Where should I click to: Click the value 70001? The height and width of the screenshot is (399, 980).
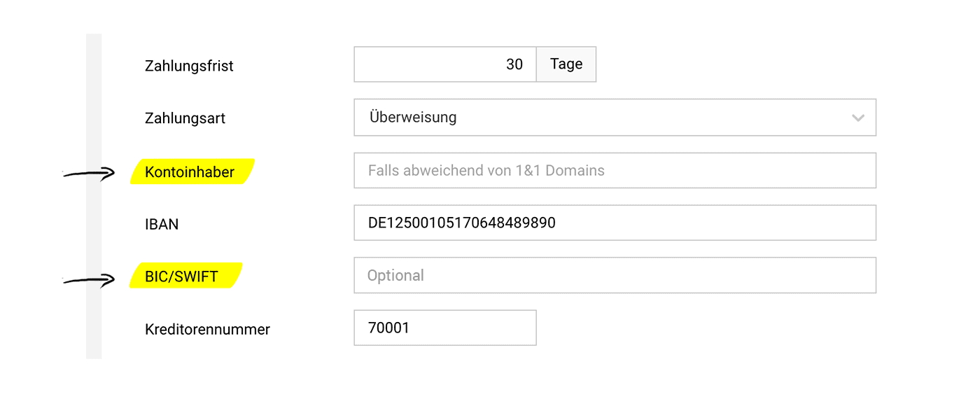(x=388, y=328)
